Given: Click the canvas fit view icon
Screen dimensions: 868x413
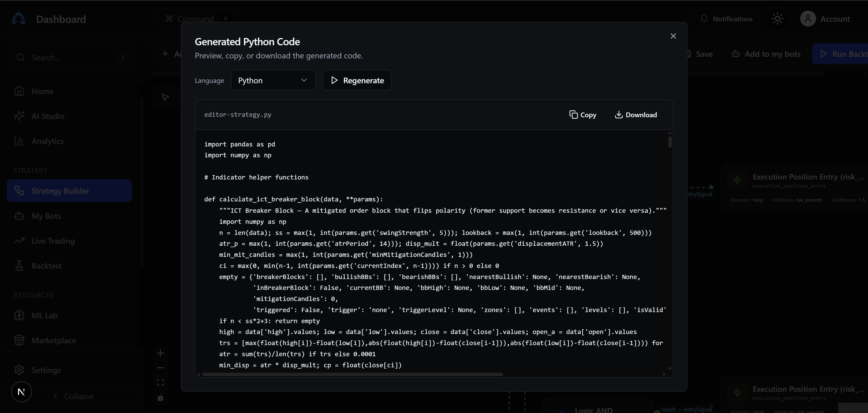Looking at the screenshot, I should [x=160, y=382].
